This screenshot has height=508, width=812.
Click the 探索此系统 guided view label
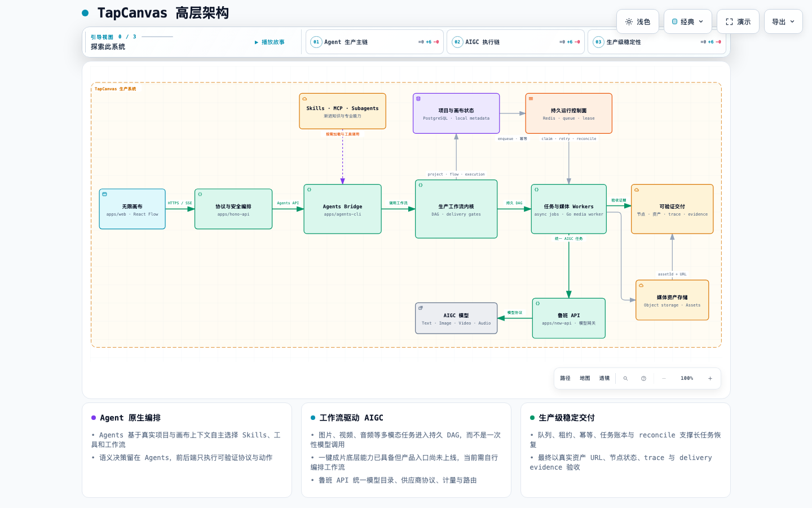(x=108, y=47)
